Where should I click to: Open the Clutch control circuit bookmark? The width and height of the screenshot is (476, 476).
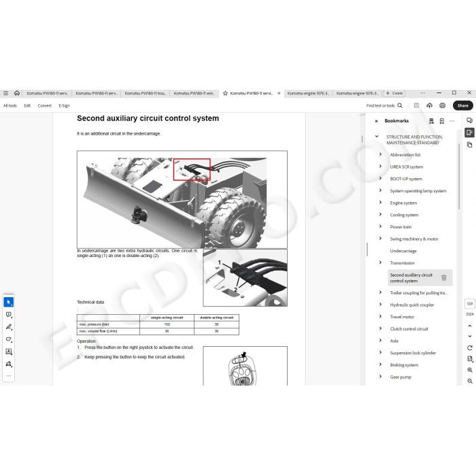[x=409, y=328]
